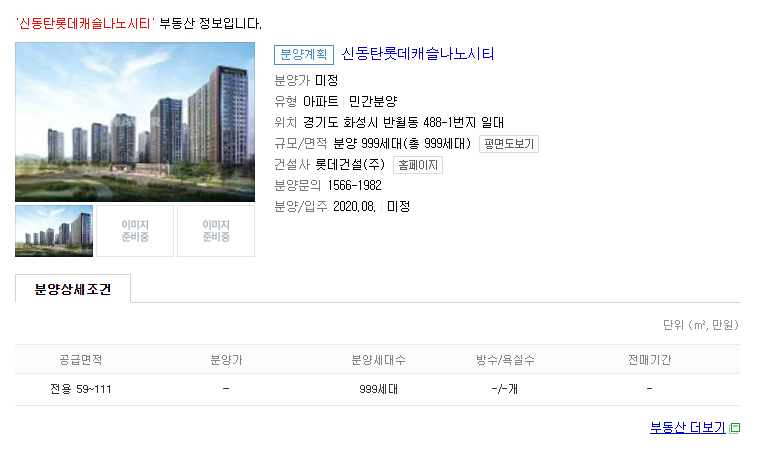
Task: Click the 분양가 column header in table
Action: point(226,360)
